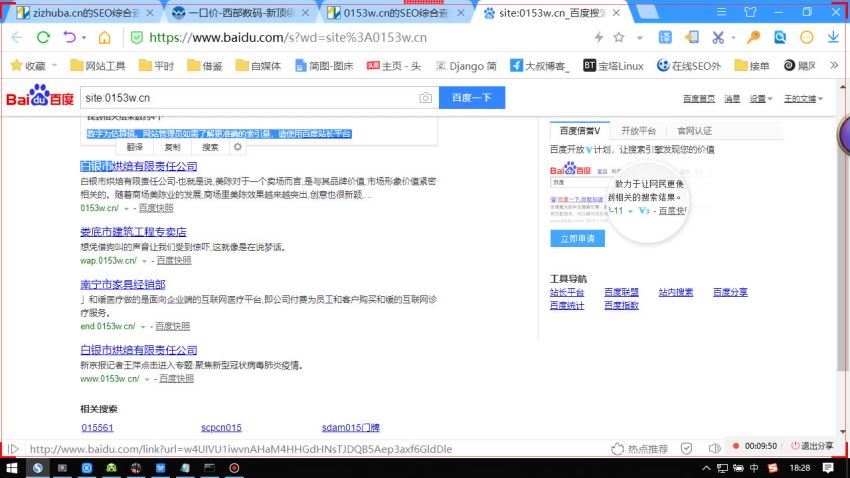Open the Windows notification center icon
850x478 pixels.
pyautogui.click(x=828, y=468)
